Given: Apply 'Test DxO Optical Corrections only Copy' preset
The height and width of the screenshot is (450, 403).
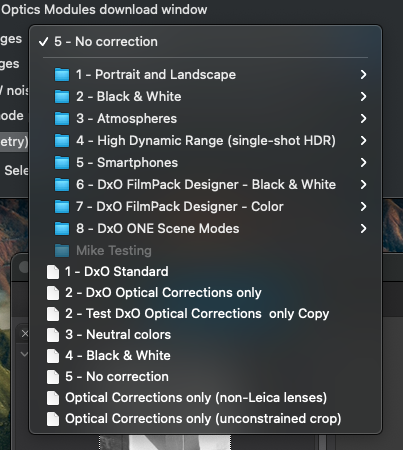Looking at the screenshot, I should pos(205,314).
